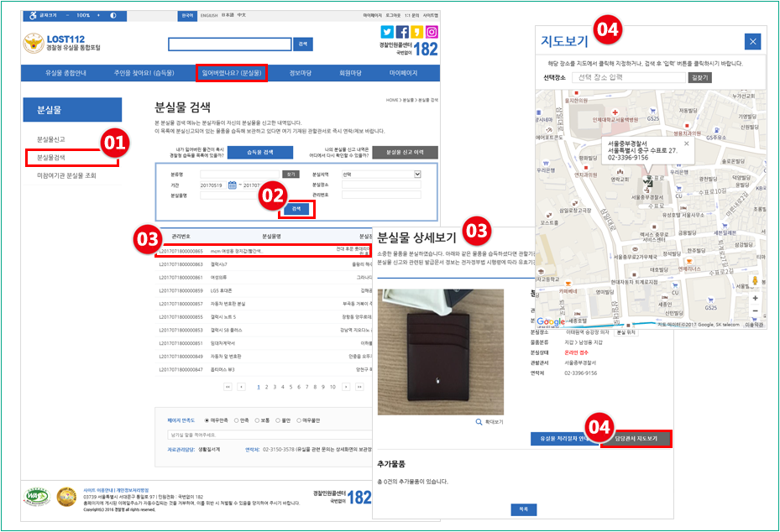Image resolution: width=780 pixels, height=532 pixels.
Task: Switch language to 日本語
Action: click(228, 15)
